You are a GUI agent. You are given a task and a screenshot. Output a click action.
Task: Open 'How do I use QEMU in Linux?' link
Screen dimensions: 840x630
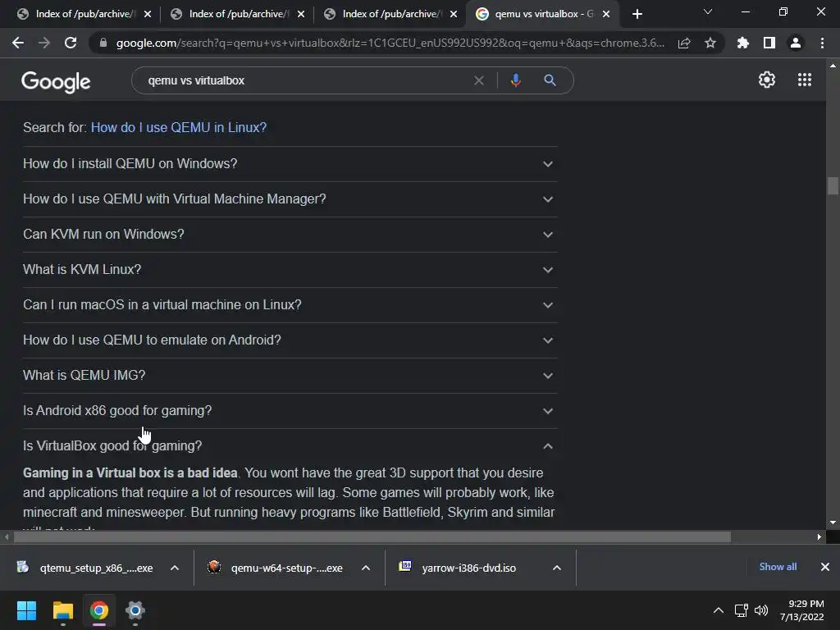[x=178, y=127]
